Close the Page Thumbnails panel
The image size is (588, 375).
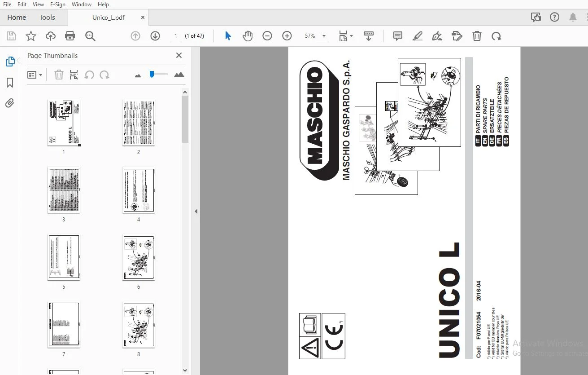pos(179,55)
